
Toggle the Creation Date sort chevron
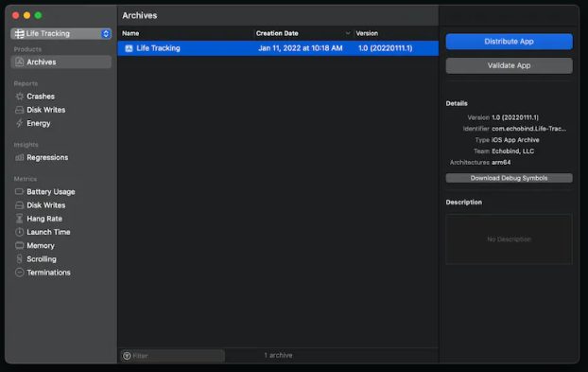[348, 33]
